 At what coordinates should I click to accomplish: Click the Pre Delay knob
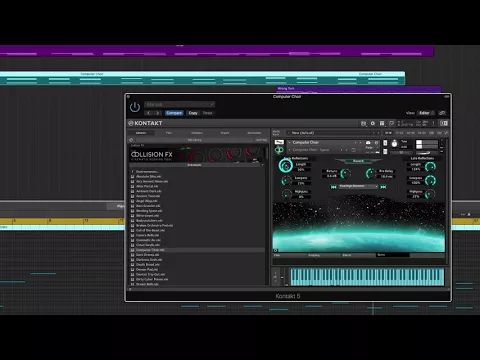pos(371,173)
